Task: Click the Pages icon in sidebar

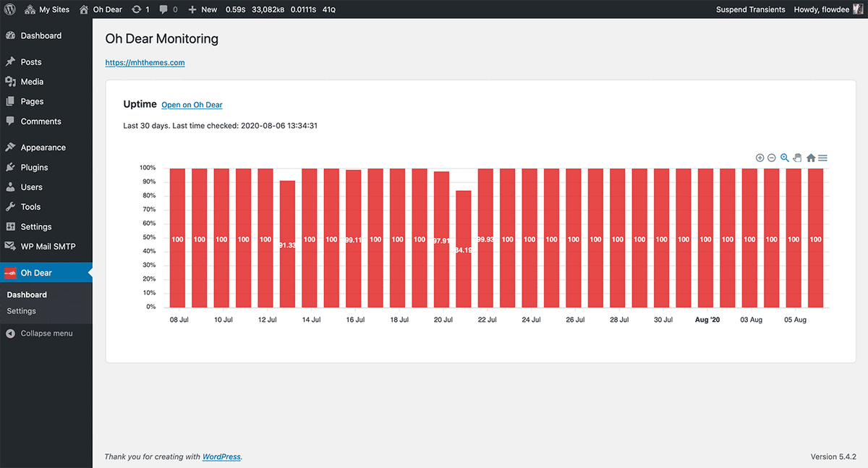Action: (10, 101)
